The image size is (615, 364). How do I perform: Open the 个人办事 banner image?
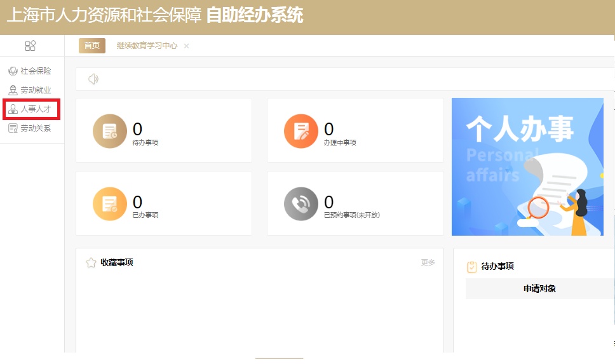[x=527, y=166]
